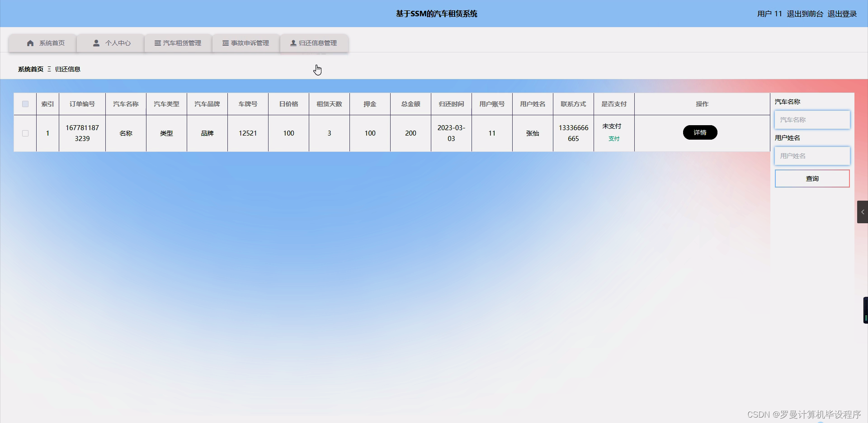
Task: Click the list icon on 事故申诉管理 tab
Action: click(x=225, y=43)
